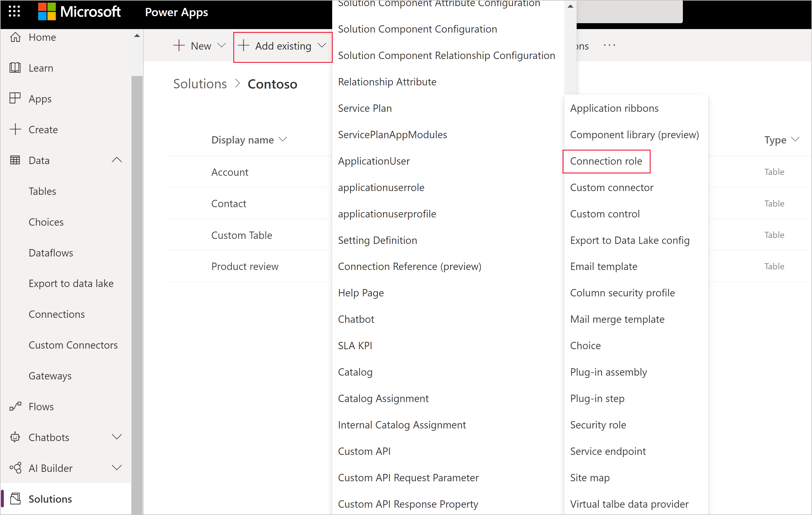Click the Home icon in sidebar
The image size is (812, 515).
(16, 37)
